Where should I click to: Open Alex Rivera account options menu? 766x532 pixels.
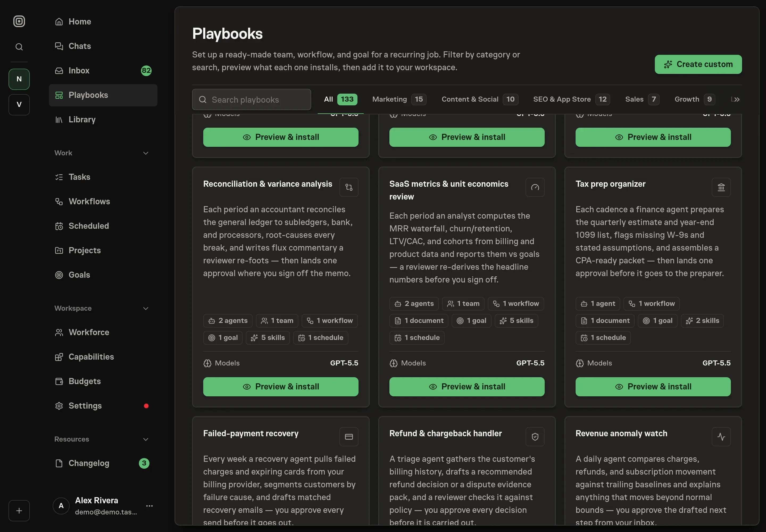(149, 506)
